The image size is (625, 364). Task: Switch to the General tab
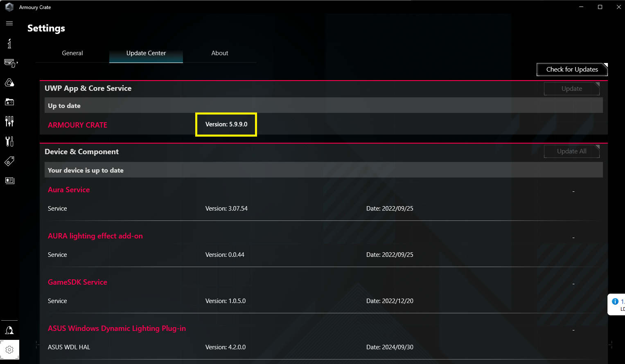click(x=72, y=53)
